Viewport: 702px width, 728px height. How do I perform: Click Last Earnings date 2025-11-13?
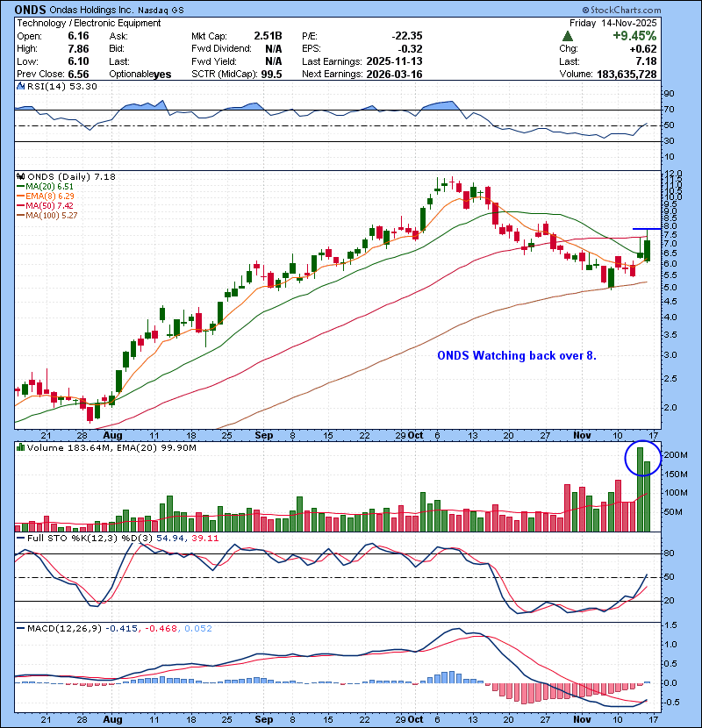[395, 61]
